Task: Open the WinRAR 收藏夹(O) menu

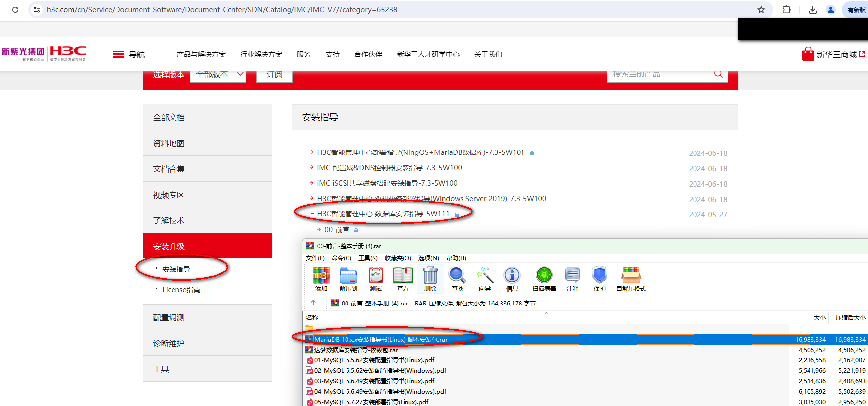Action: 398,258
